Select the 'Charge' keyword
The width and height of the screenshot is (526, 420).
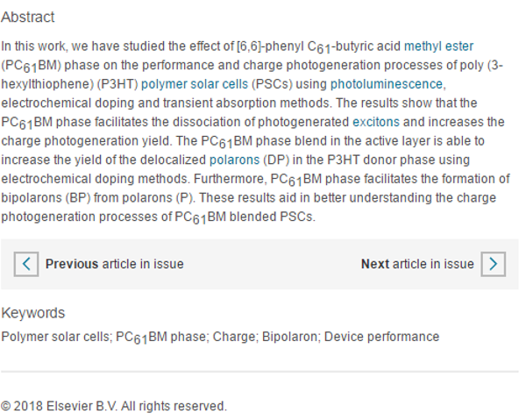(x=232, y=337)
